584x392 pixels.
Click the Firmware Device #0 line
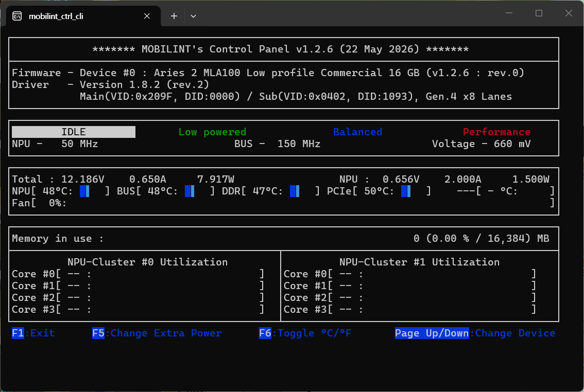268,73
